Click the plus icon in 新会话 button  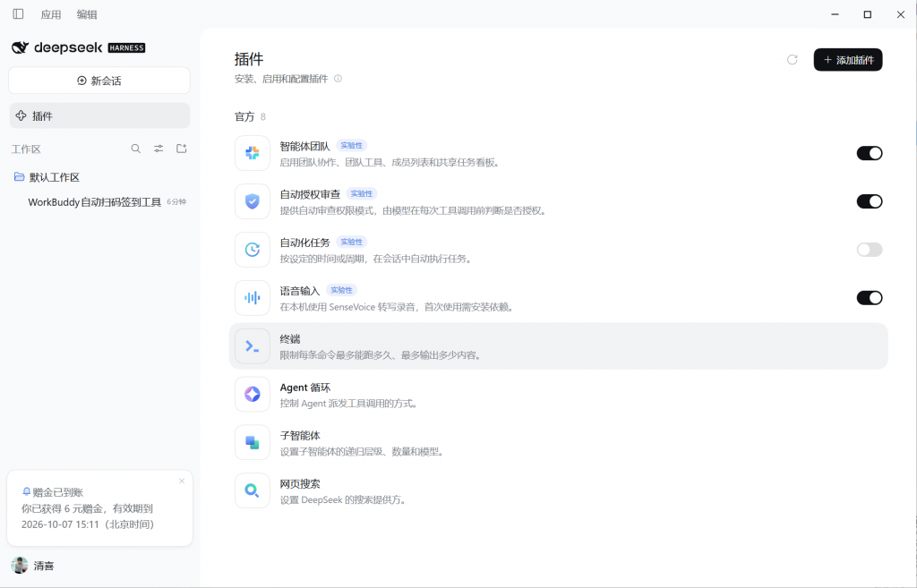81,81
